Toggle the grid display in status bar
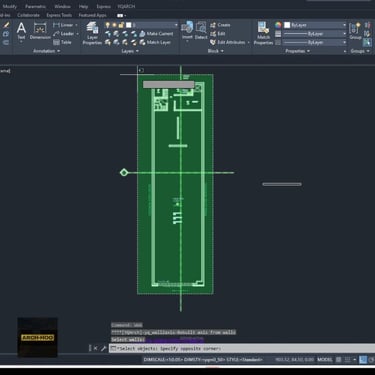This screenshot has width=375, height=375. (x=338, y=360)
